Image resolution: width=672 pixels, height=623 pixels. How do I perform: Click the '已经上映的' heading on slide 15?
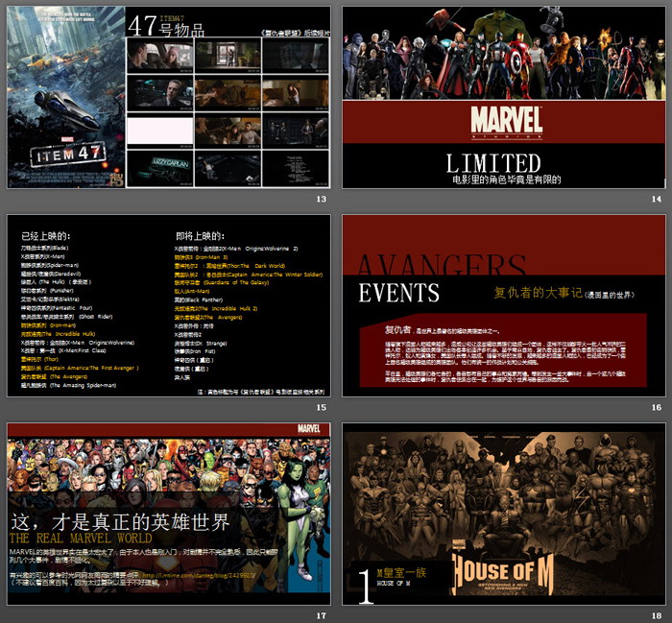46,236
